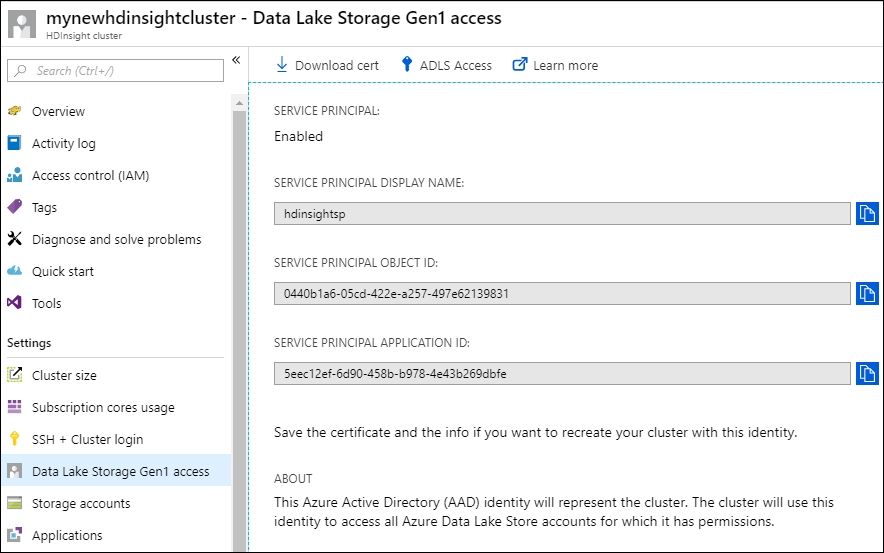The image size is (884, 553).
Task: Click the hdinsightsp display name field
Action: pos(562,214)
